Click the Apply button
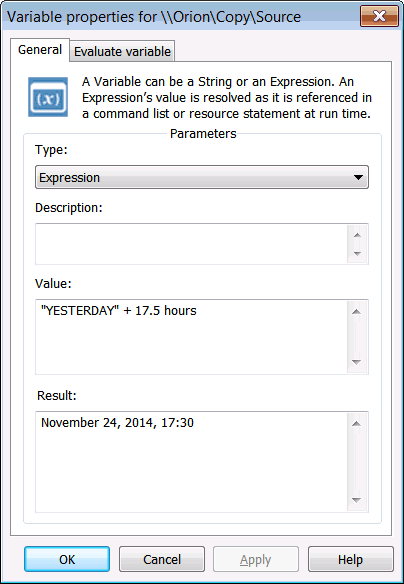 (x=256, y=559)
